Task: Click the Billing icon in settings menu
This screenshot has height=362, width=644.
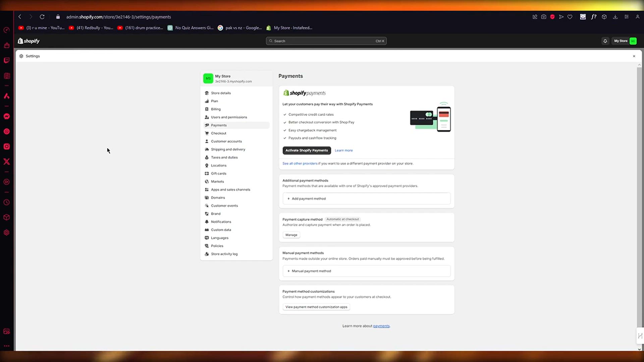Action: 207,109
